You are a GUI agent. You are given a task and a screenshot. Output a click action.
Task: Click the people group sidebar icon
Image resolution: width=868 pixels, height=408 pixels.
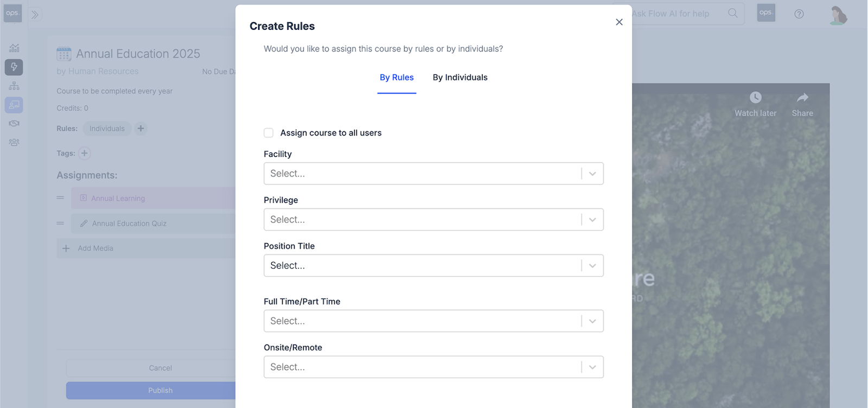point(14,143)
